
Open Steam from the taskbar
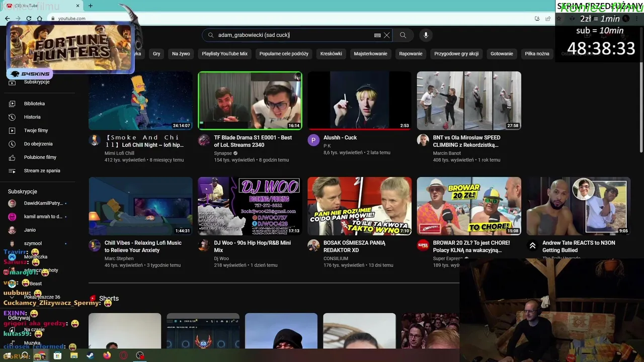[x=90, y=355]
